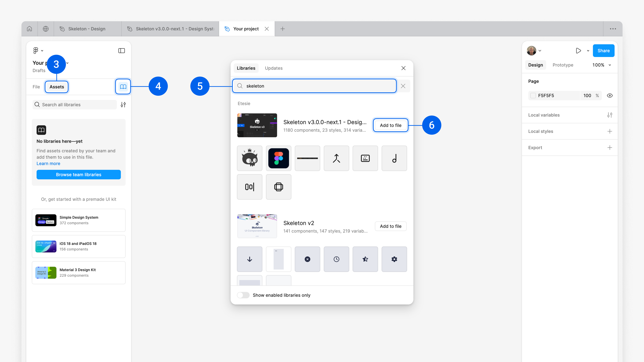Viewport: 644px width, 362px height.
Task: Toggle Show enabled libraries only switch
Action: point(243,295)
